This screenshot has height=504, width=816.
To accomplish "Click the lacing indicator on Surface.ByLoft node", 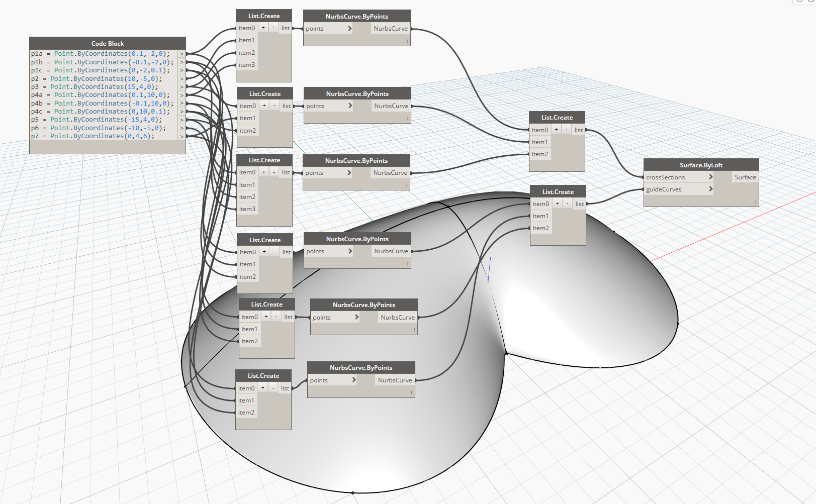I will [755, 202].
